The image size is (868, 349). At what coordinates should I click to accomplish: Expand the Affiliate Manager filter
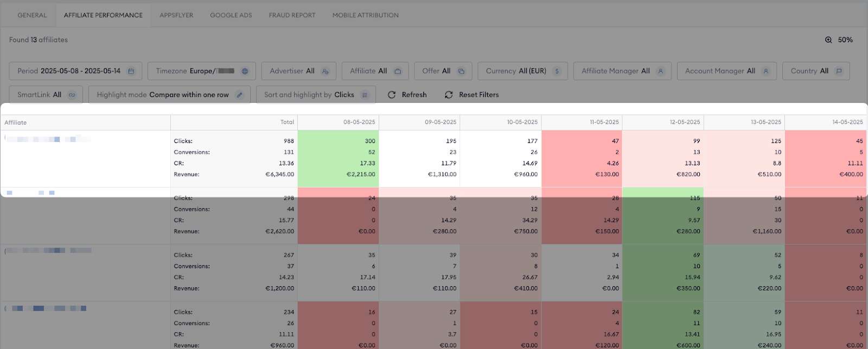point(622,71)
